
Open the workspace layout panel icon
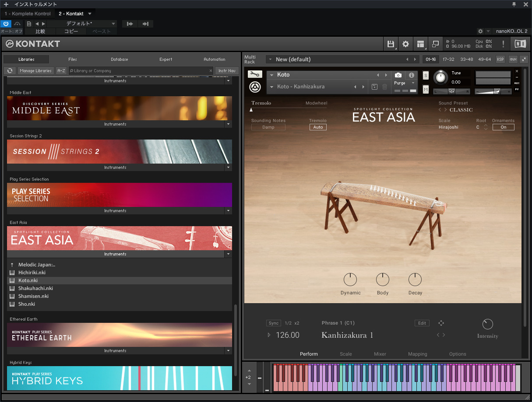pyautogui.click(x=420, y=44)
